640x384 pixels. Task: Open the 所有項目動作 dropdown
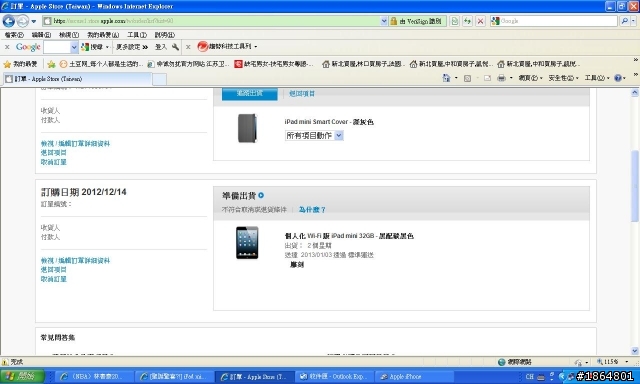(314, 135)
